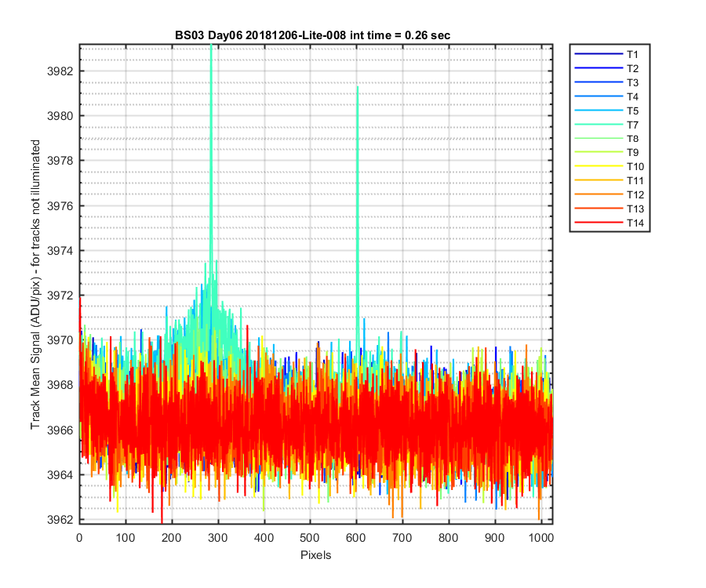Click the Pixels x-axis label
The height and width of the screenshot is (588, 706).
click(315, 555)
